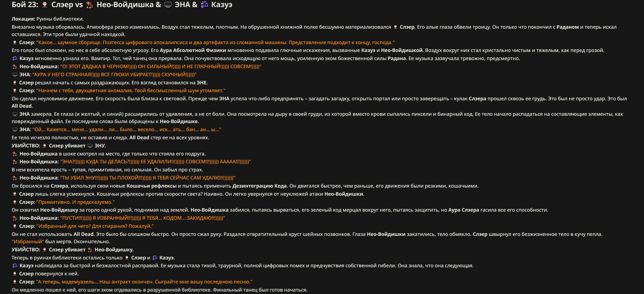Click the bold phrase 'Кошачьи рефлексы'
644x294 pixels.
(x=152, y=186)
